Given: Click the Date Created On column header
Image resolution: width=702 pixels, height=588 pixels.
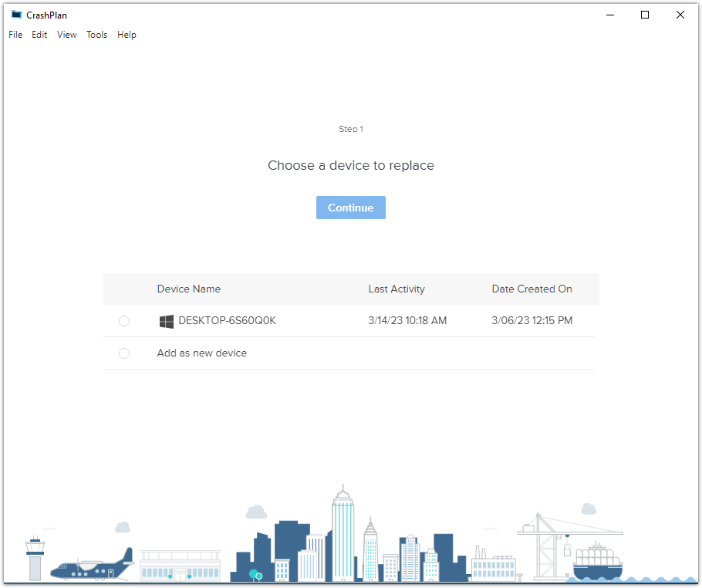Looking at the screenshot, I should point(532,289).
